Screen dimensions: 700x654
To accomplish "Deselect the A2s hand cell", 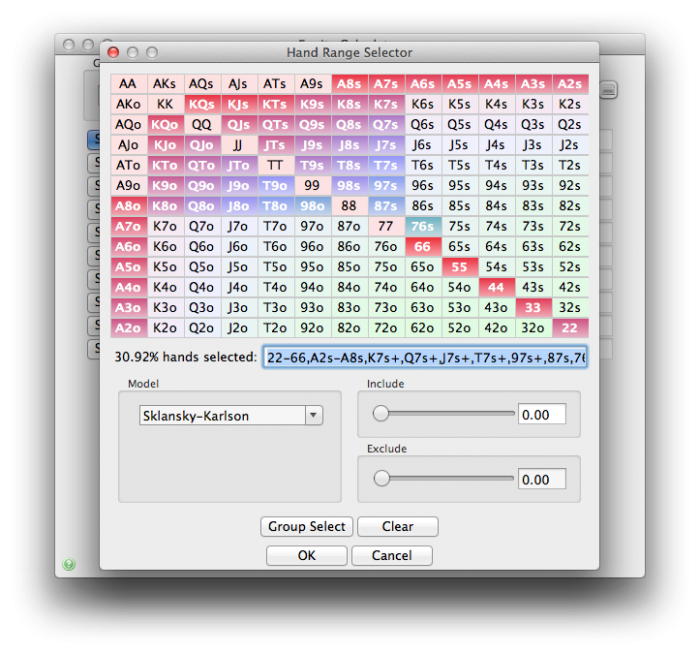I will [x=570, y=83].
